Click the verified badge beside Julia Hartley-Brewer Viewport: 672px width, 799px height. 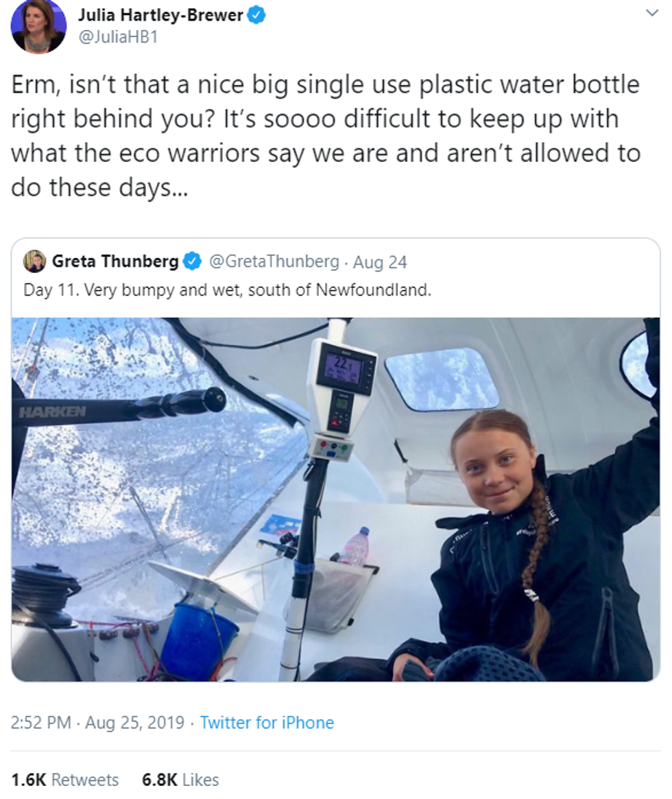tap(256, 15)
